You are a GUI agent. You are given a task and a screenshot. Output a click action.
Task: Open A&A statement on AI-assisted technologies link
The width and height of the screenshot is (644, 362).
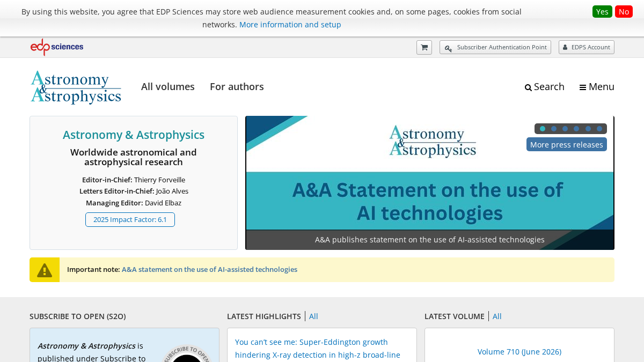coord(209,270)
